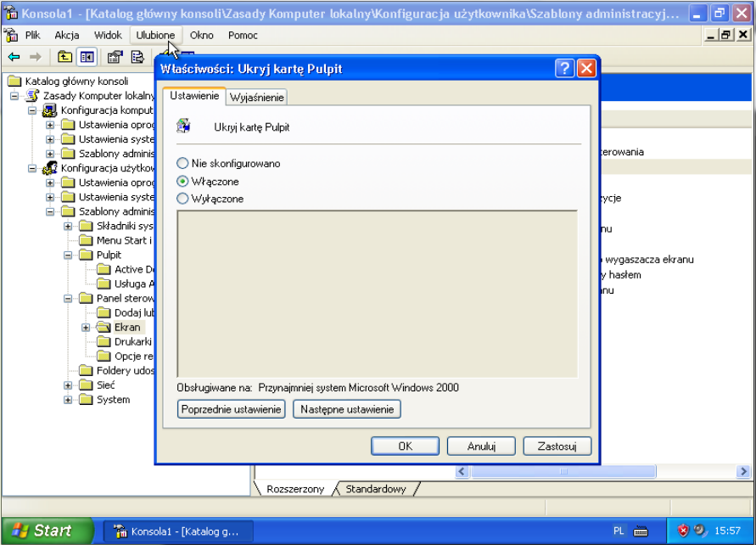Collapse the Pulpit tree folder

click(68, 255)
